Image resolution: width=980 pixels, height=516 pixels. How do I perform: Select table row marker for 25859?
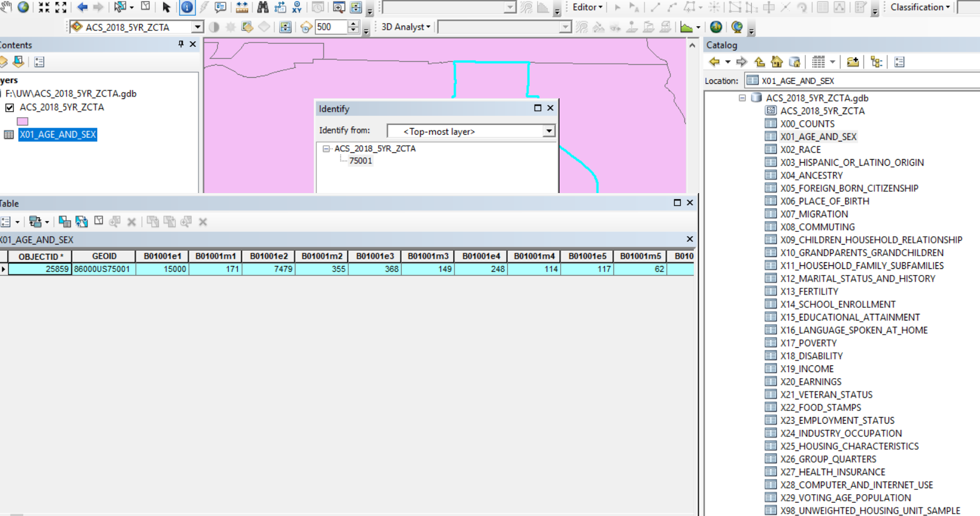[x=4, y=269]
